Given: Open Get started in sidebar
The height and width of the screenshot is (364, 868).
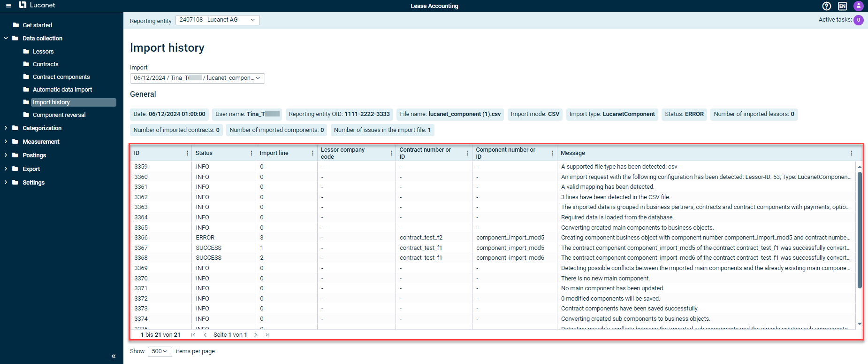Looking at the screenshot, I should coord(37,25).
